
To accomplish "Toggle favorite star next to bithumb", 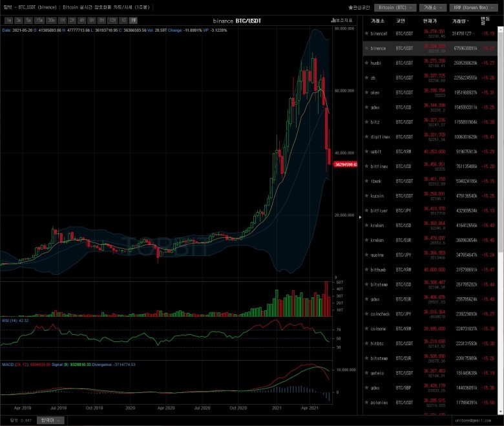I will (366, 270).
